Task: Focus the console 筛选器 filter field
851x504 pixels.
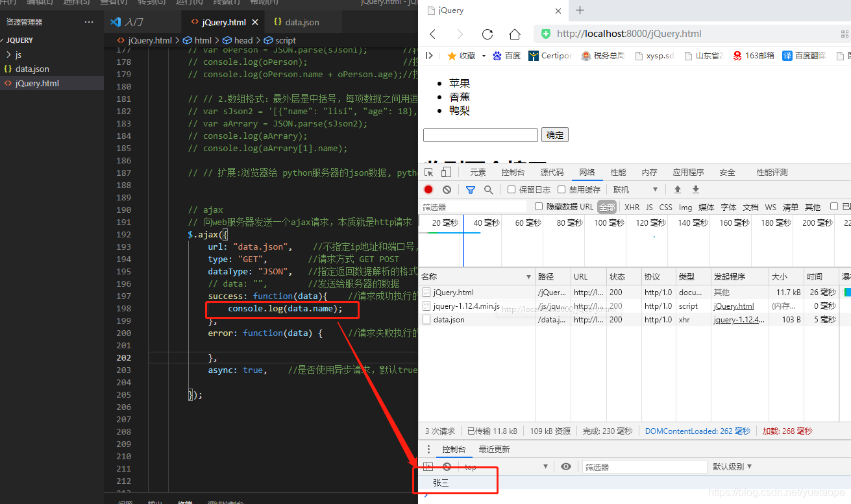Action: (x=644, y=466)
